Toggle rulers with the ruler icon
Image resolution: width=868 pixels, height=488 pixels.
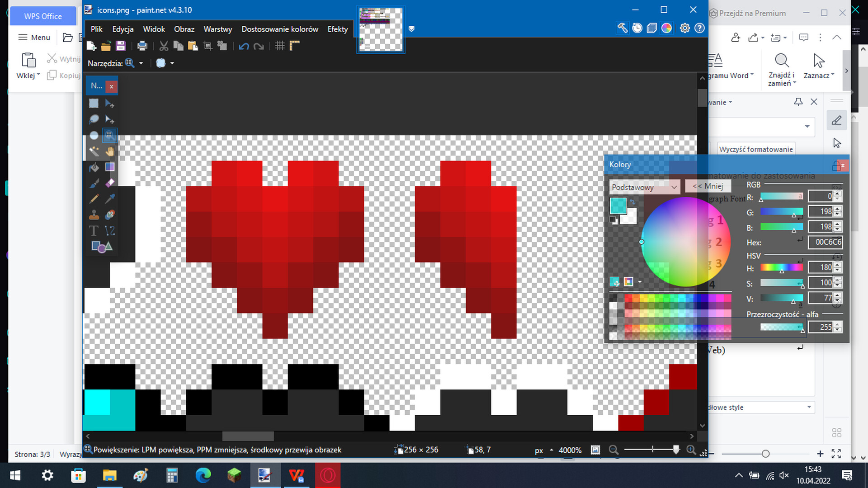(295, 46)
